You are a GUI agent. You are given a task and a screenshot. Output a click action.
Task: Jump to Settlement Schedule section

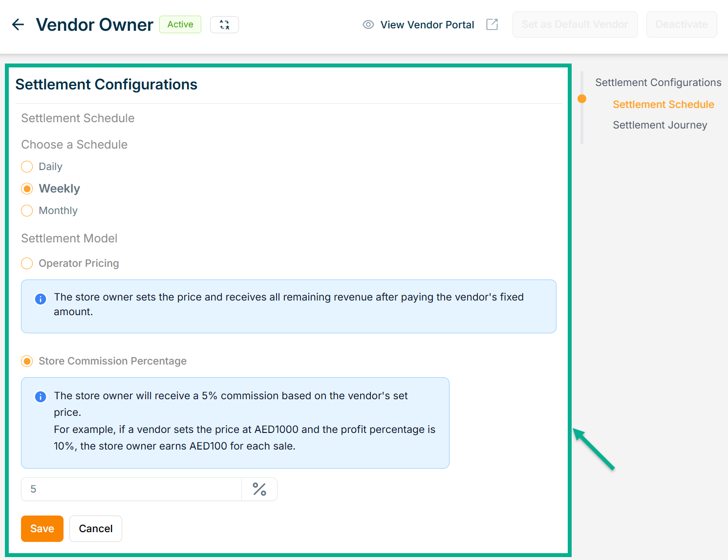tap(663, 105)
